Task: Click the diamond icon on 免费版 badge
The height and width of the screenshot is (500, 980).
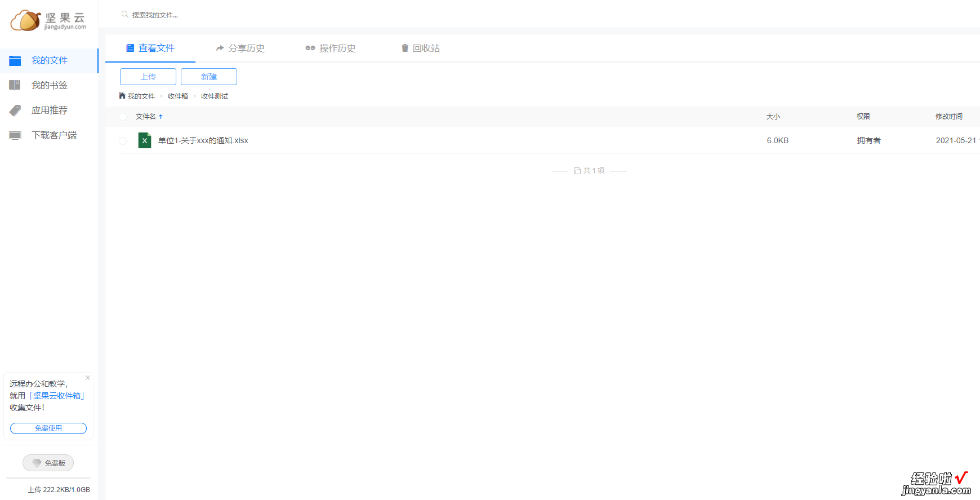Action: (37, 463)
